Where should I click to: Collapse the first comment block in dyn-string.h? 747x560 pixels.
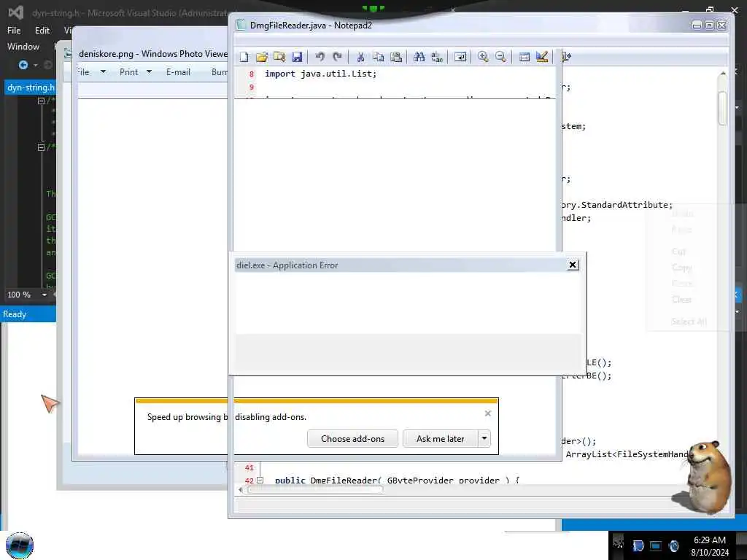tap(41, 101)
